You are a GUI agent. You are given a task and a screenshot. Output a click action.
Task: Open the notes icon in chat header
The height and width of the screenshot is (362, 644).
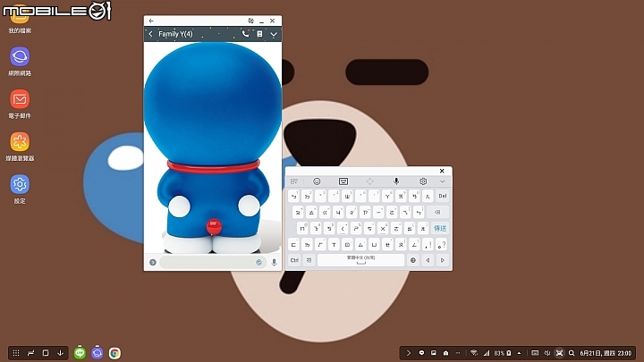(x=259, y=34)
